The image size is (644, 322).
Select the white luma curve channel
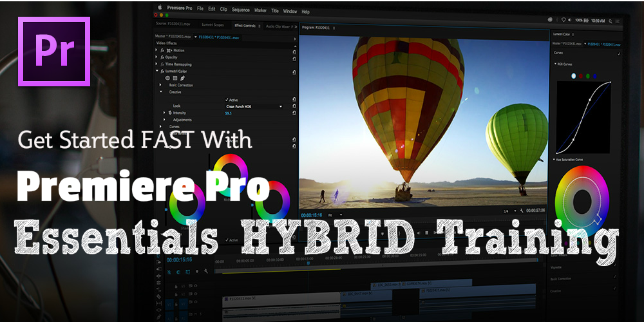(574, 76)
